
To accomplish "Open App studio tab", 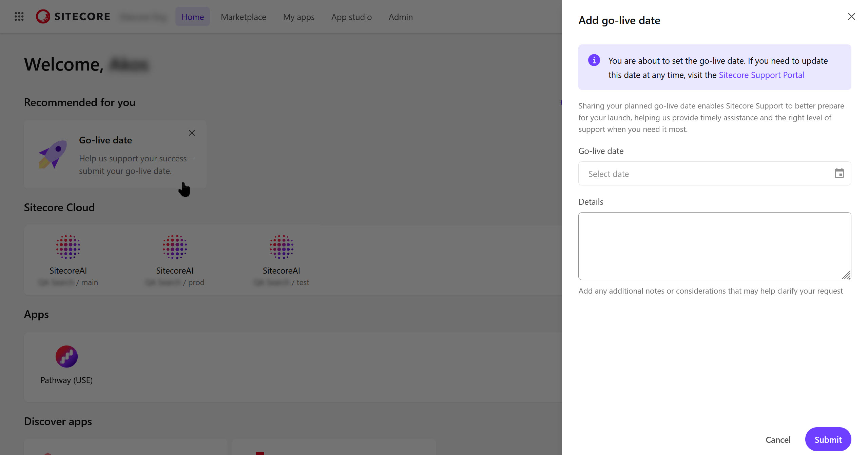I will coord(351,17).
